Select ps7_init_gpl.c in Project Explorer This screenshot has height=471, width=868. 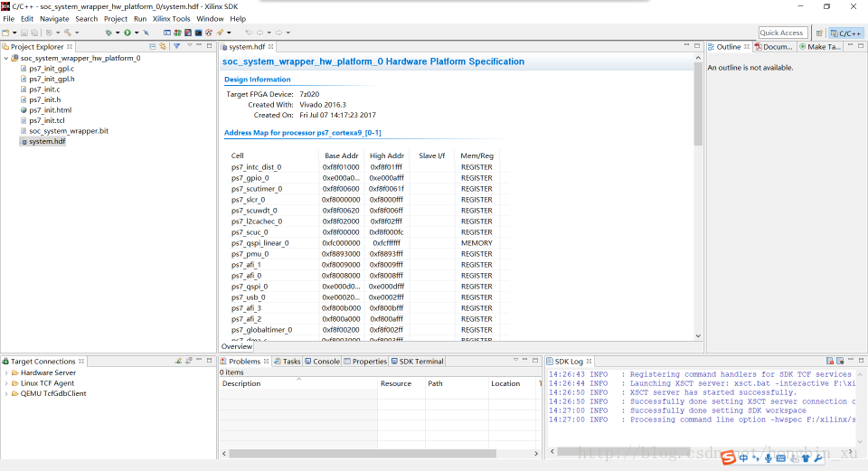pos(52,69)
